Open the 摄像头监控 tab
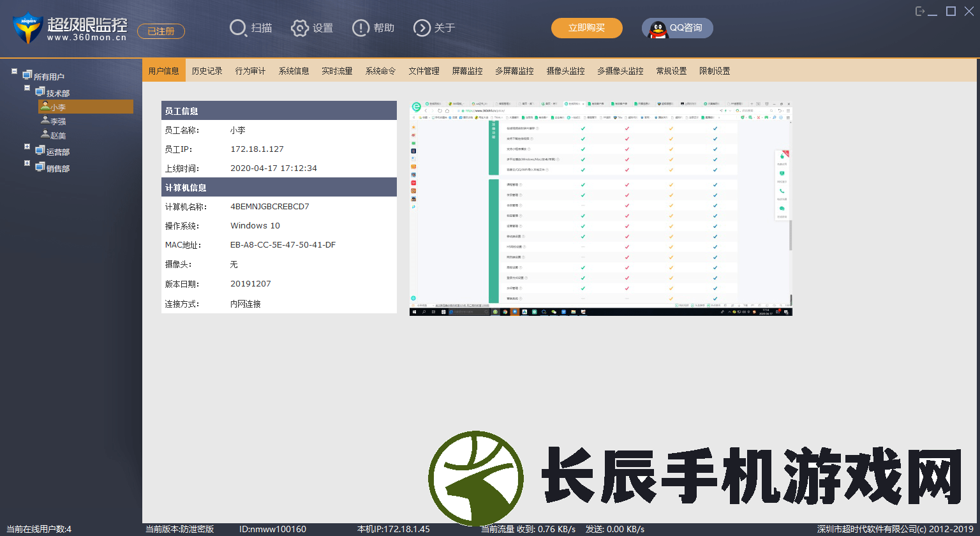 [x=566, y=71]
